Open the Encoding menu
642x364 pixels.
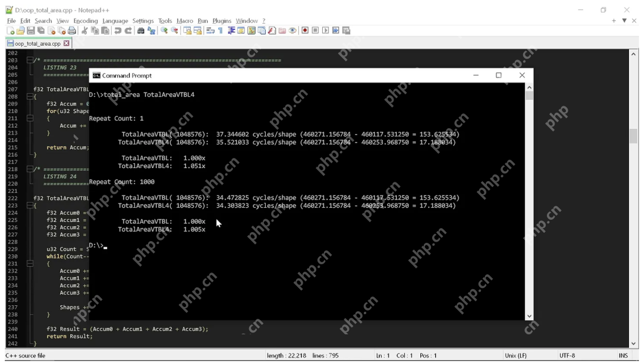[x=86, y=21]
